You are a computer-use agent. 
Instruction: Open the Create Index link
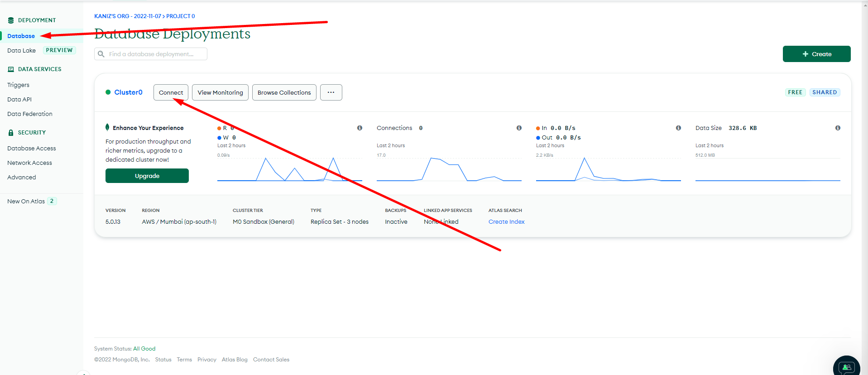[506, 222]
